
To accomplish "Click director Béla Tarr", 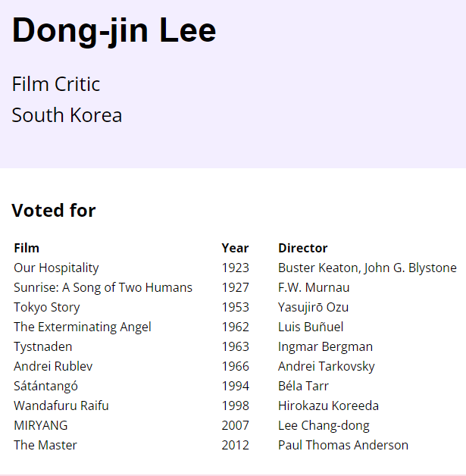I will [303, 386].
